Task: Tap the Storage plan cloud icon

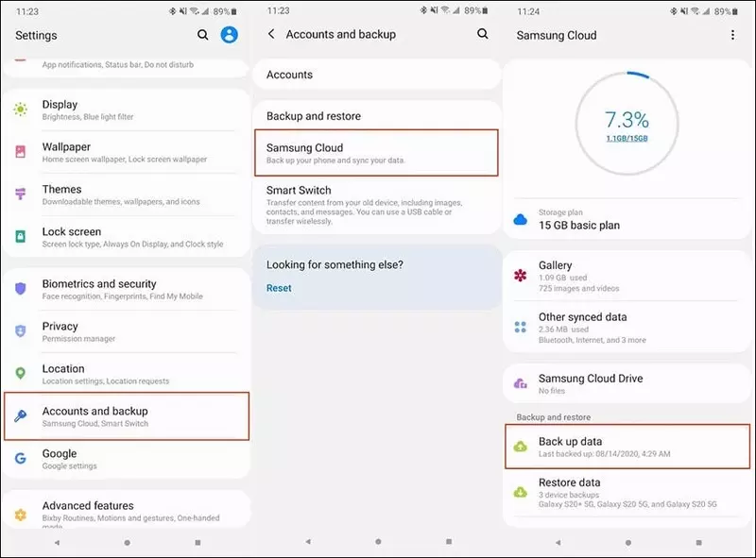Action: 521,220
